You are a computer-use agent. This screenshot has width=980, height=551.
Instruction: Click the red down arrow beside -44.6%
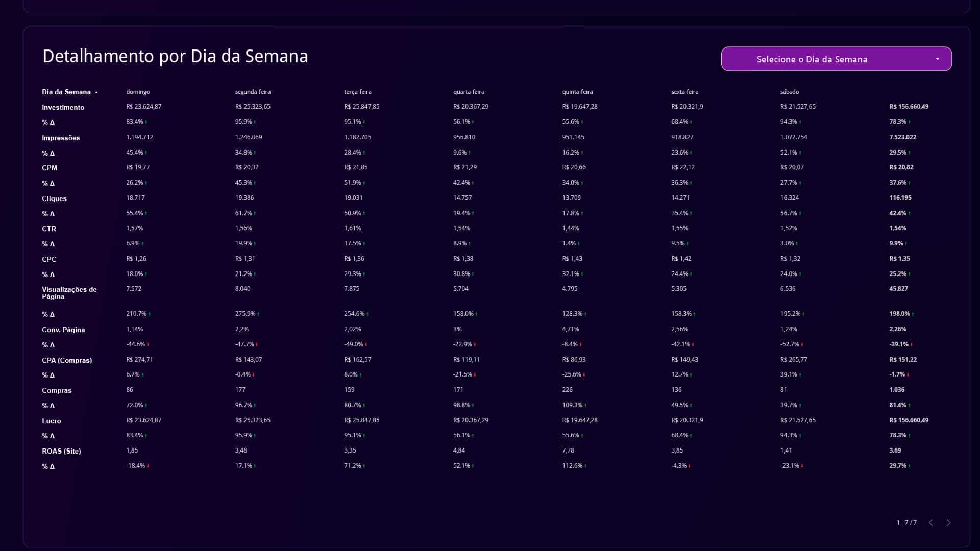click(x=148, y=344)
